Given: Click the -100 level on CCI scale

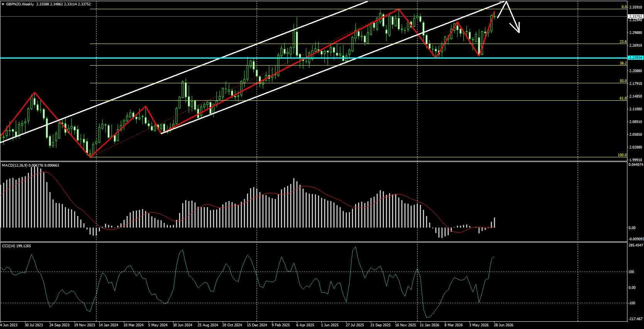Looking at the screenshot, I should coord(632,303).
